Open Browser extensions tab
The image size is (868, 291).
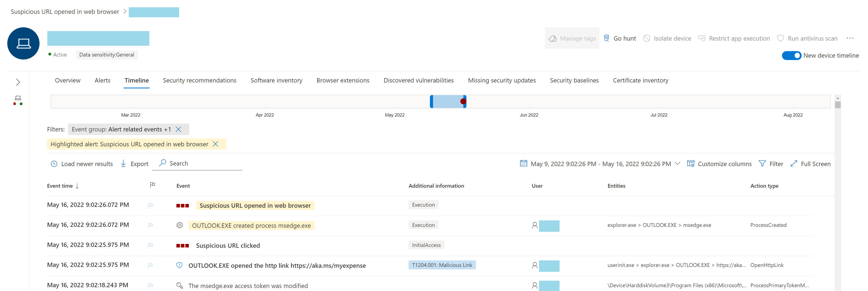tap(343, 81)
